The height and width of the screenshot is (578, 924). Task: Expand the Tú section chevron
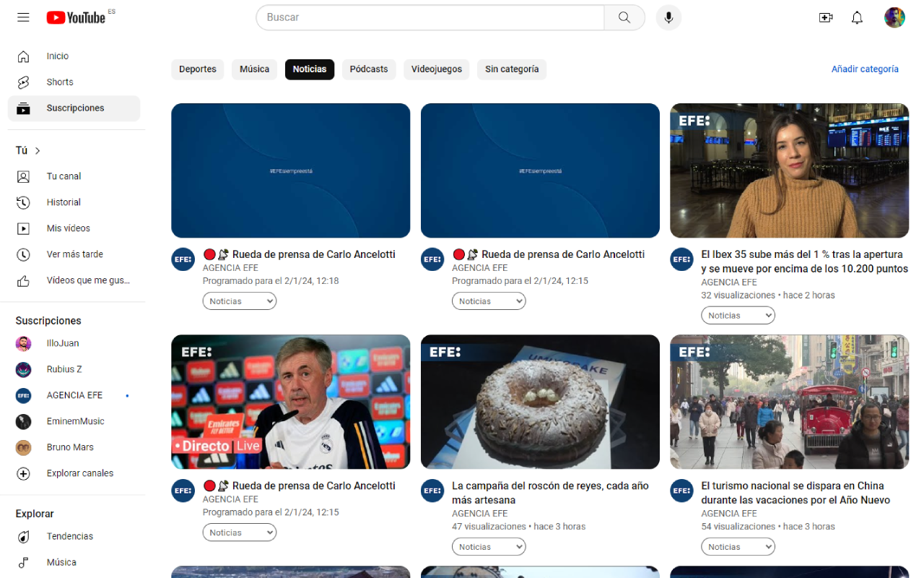pyautogui.click(x=38, y=150)
